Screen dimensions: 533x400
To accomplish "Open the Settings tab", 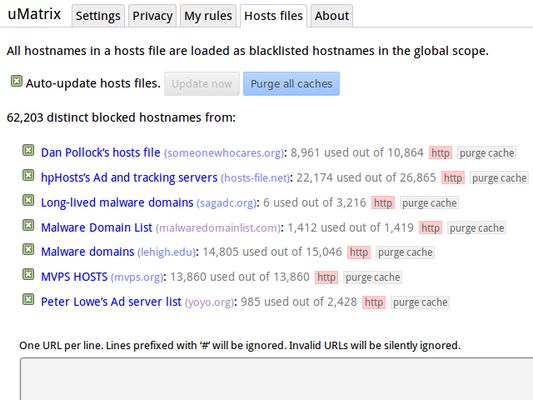I will 98,16.
